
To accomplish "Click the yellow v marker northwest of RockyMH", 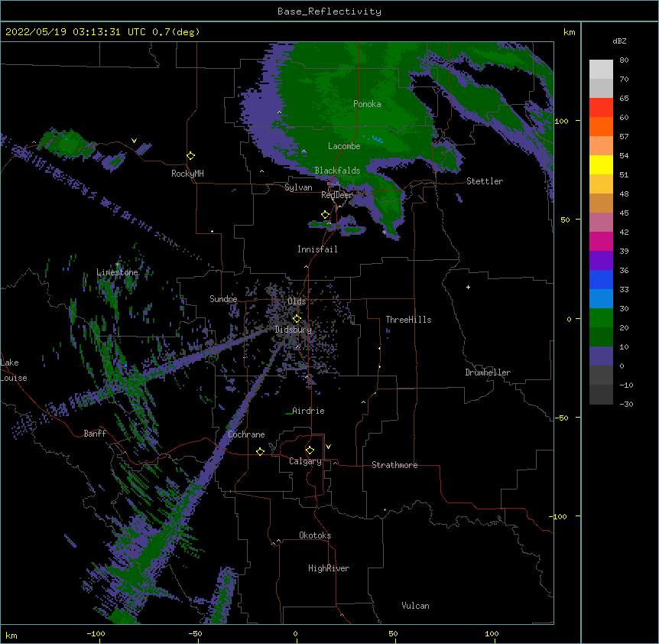I will point(134,141).
